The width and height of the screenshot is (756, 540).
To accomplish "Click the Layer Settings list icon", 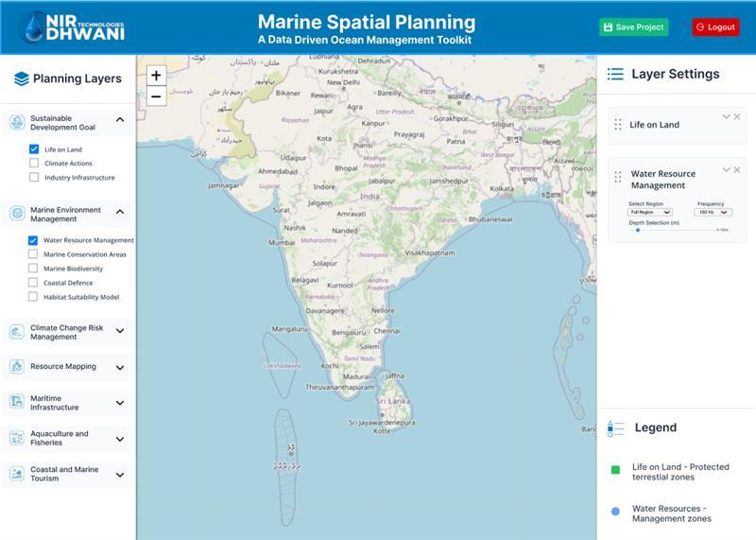I will coord(615,74).
